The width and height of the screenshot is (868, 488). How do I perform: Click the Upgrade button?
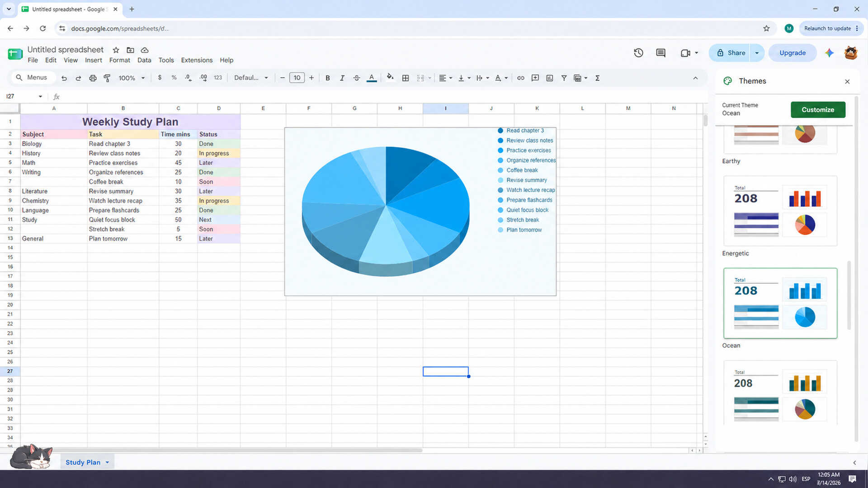(x=793, y=53)
